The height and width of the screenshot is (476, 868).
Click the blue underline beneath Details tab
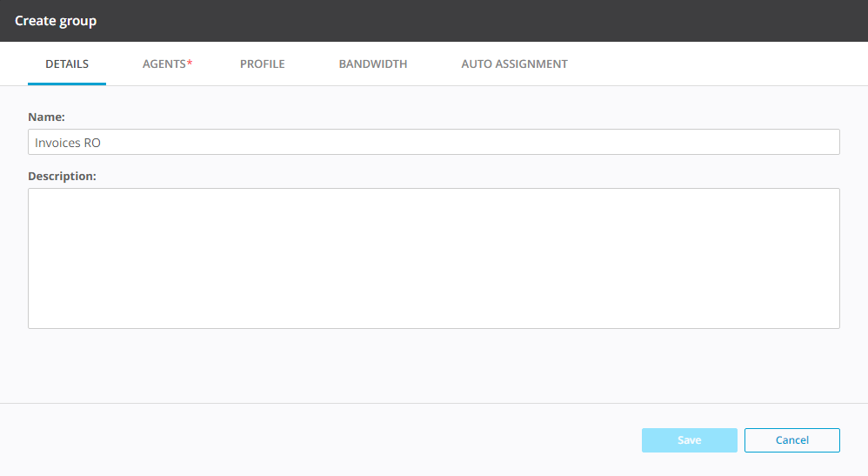(x=67, y=84)
